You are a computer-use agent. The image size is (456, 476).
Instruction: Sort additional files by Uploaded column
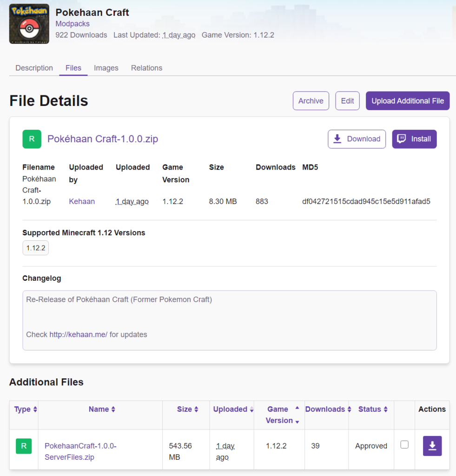233,409
